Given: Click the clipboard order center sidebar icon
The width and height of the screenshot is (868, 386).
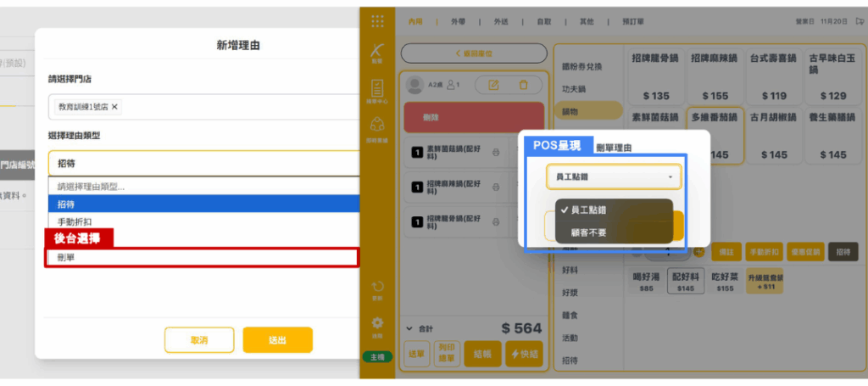Looking at the screenshot, I should pos(377,90).
